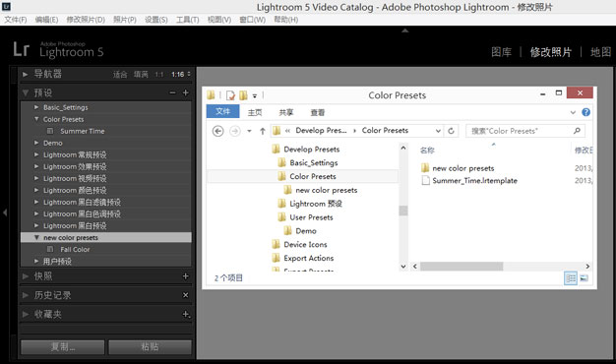Open the 修改照片(D) menu
The height and width of the screenshot is (364, 616).
pyautogui.click(x=86, y=20)
